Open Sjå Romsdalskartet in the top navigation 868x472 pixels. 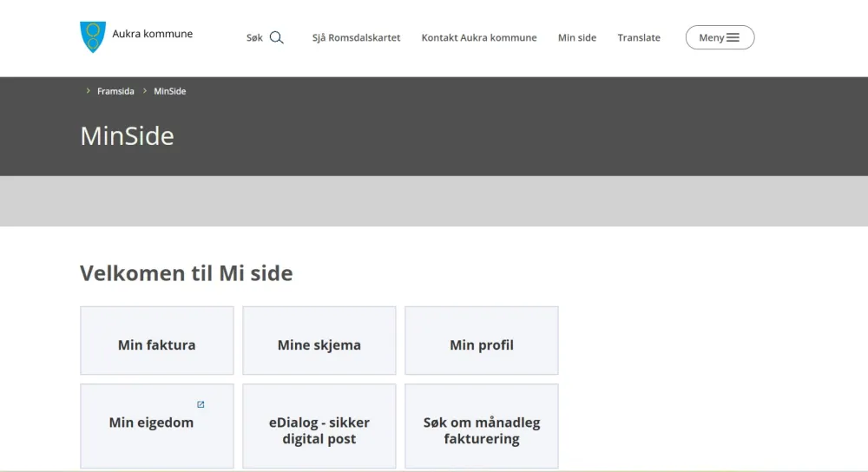[x=356, y=38]
